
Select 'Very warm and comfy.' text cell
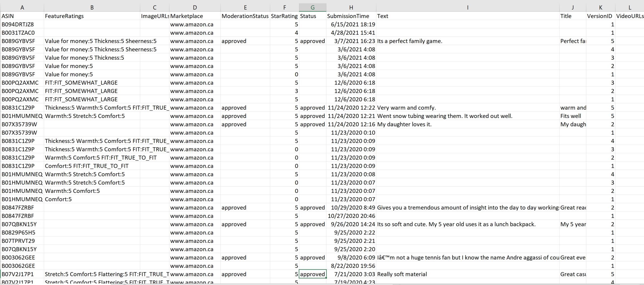coord(468,108)
